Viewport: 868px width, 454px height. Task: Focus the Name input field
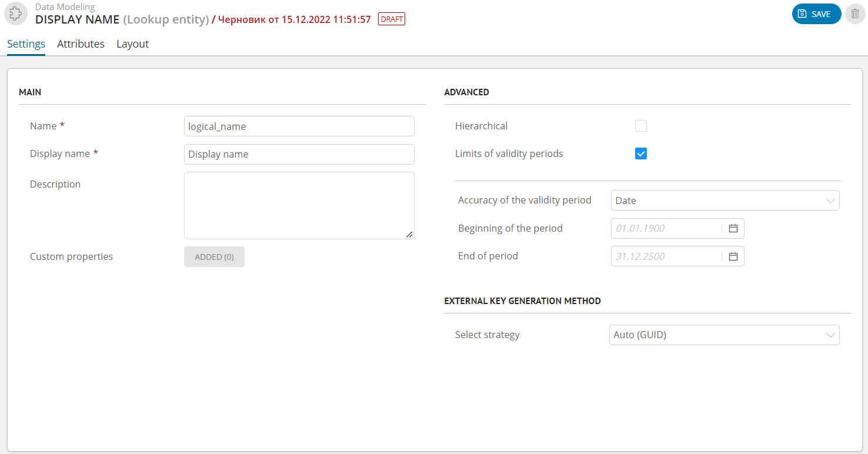[299, 126]
